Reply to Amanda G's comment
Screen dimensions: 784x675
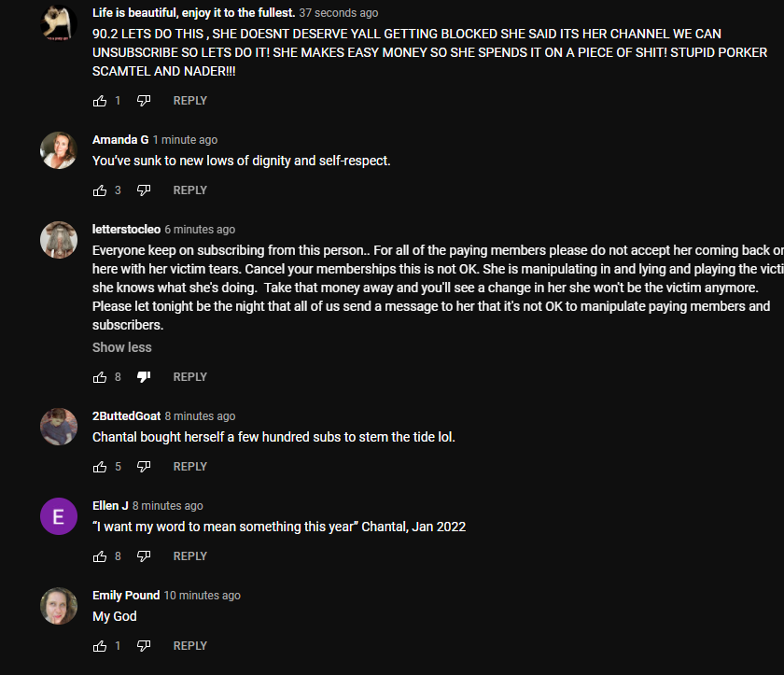190,190
